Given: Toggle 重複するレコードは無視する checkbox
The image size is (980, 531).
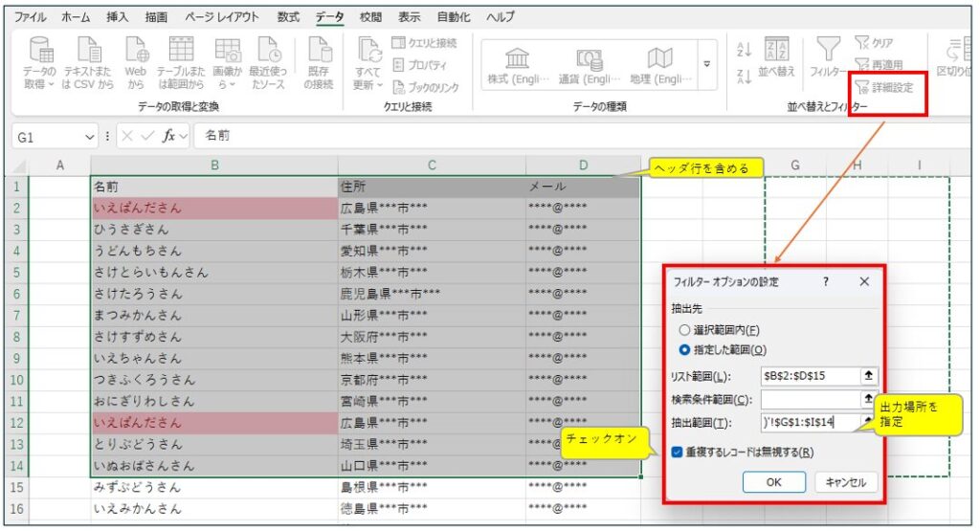Looking at the screenshot, I should coord(678,452).
